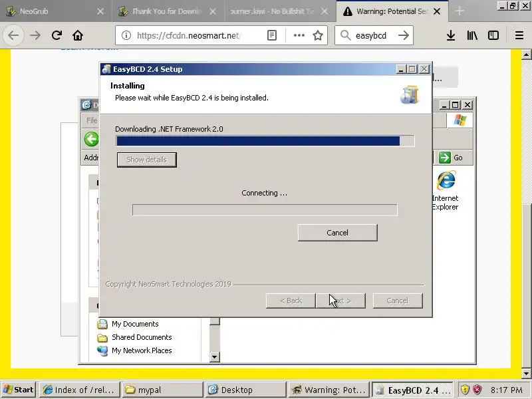Screen dimensions: 532x399
Task: Toggle reader view icon in address bar
Action: 272,35
